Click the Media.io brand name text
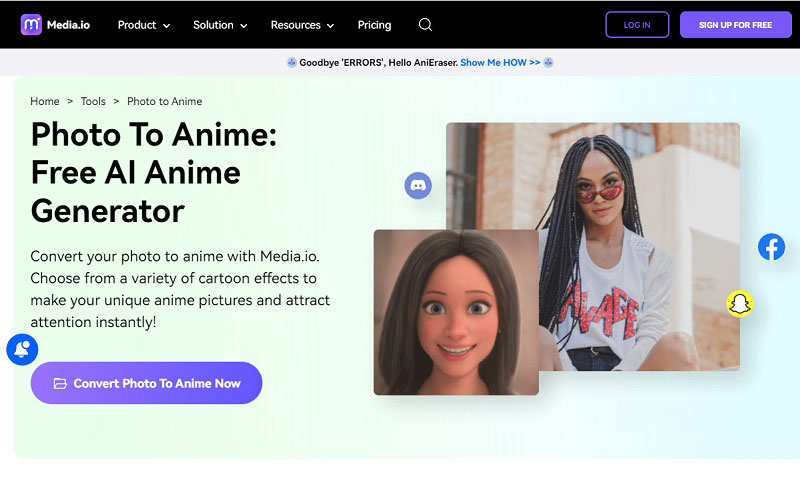This screenshot has height=496, width=800. point(68,25)
